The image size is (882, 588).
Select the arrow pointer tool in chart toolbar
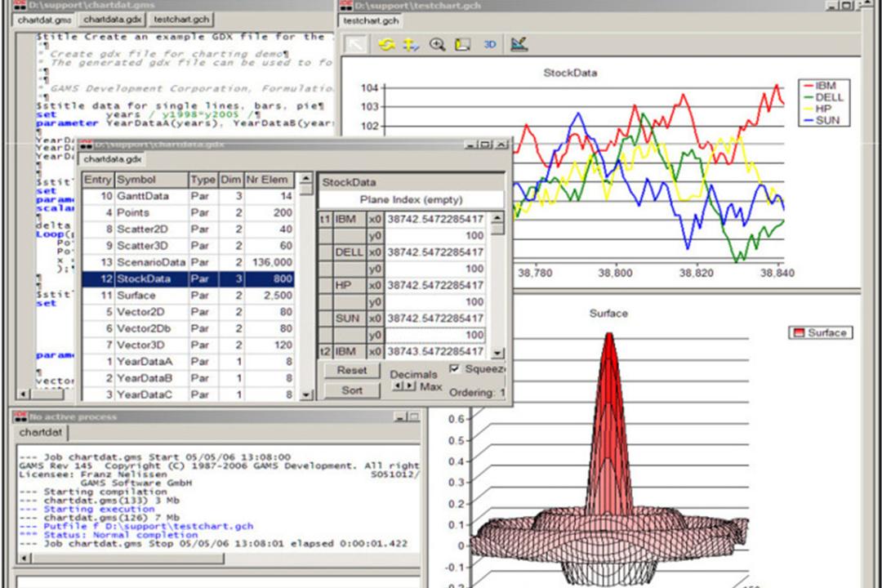(355, 44)
